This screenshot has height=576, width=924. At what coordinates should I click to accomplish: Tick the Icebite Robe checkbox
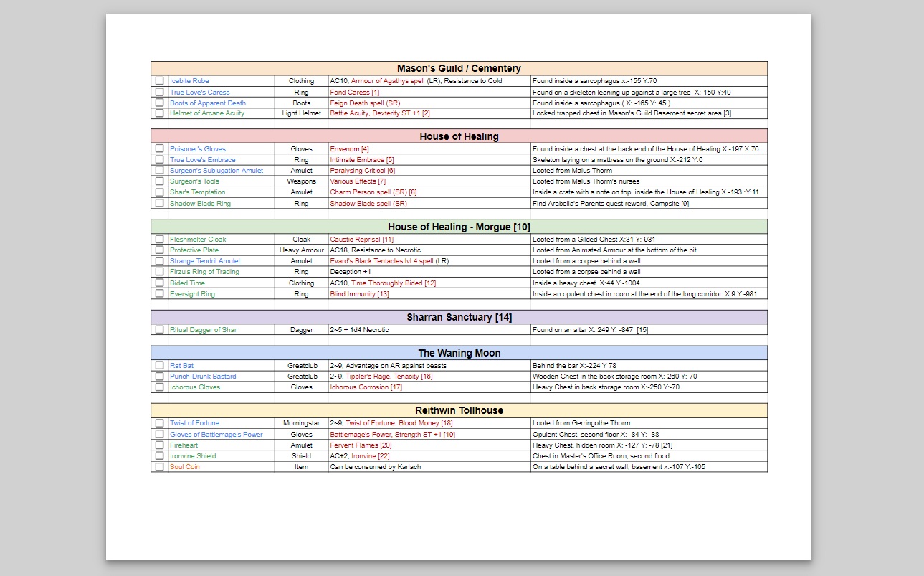159,81
